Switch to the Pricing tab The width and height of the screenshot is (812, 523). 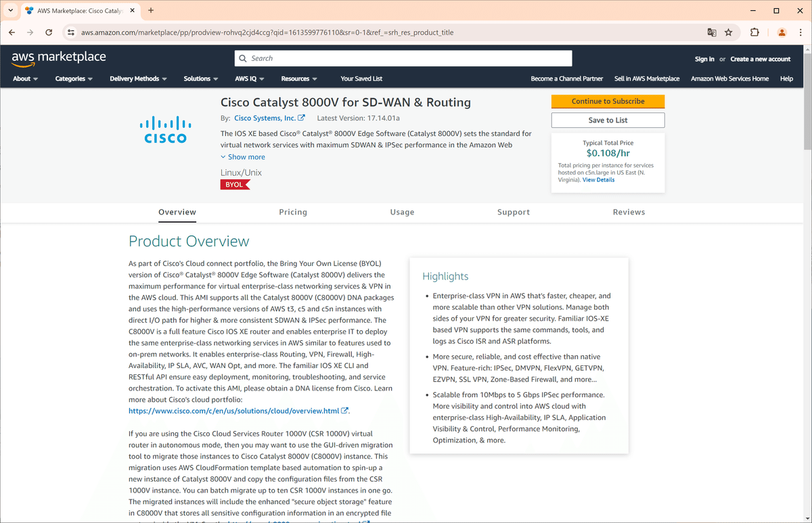(292, 212)
